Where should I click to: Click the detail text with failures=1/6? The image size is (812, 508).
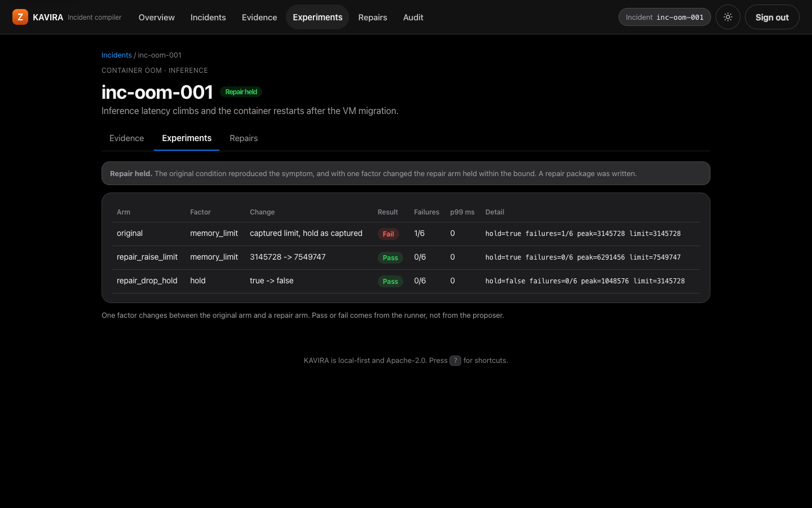pos(583,234)
